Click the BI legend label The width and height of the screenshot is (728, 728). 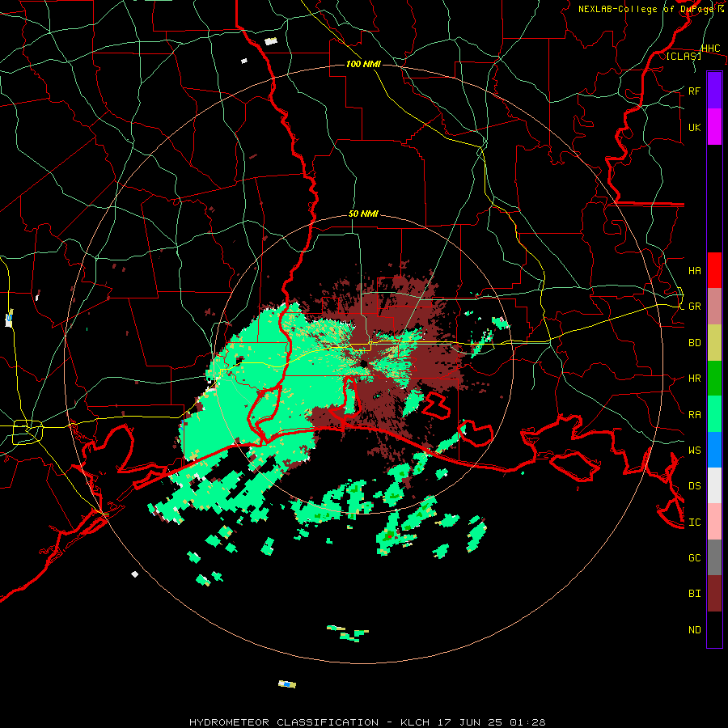(694, 594)
